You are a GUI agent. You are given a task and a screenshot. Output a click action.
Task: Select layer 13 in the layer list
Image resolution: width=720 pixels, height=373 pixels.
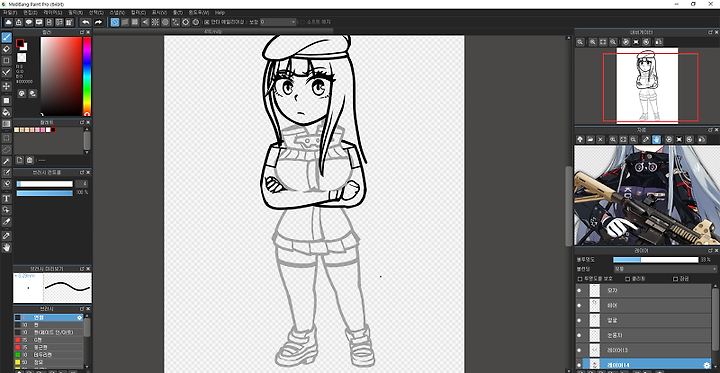click(643, 350)
